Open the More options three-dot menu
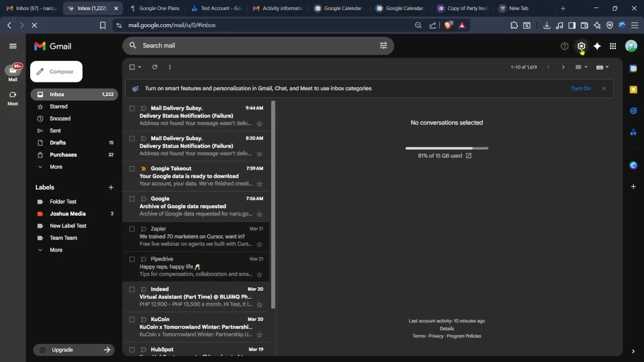644x362 pixels. click(x=170, y=67)
